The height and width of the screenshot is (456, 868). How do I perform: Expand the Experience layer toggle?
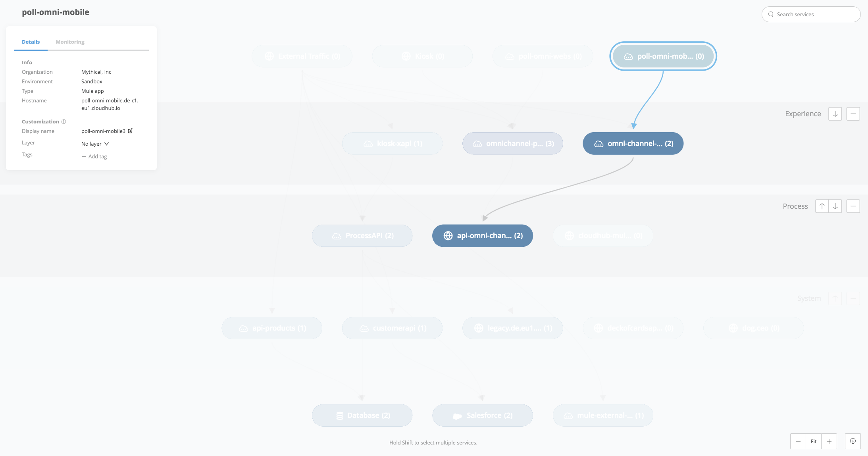pos(835,114)
